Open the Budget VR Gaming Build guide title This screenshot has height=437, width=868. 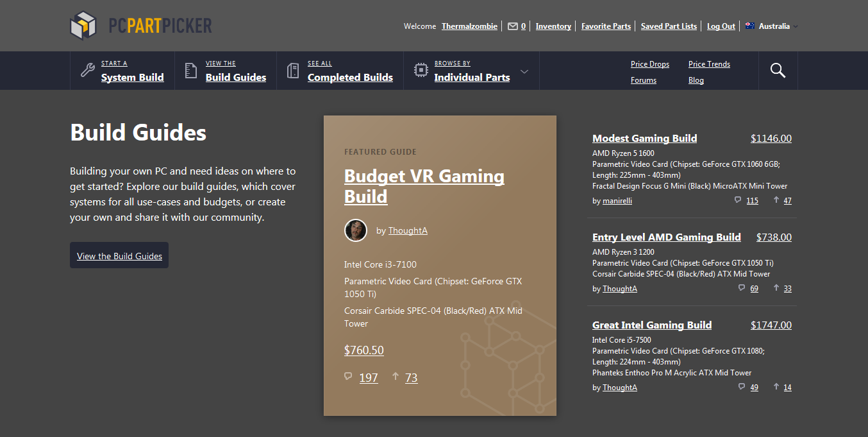[x=424, y=185]
